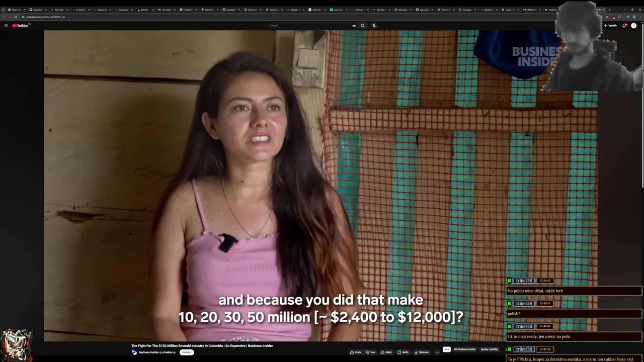
Task: Click the video player to pause
Action: click(x=320, y=186)
